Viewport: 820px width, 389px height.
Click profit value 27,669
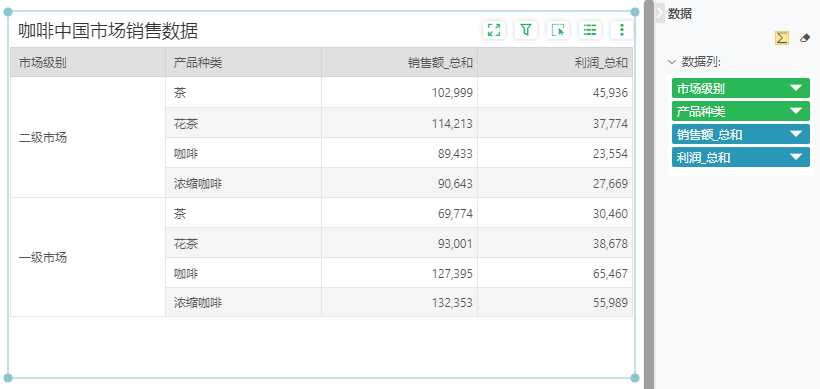coord(611,184)
